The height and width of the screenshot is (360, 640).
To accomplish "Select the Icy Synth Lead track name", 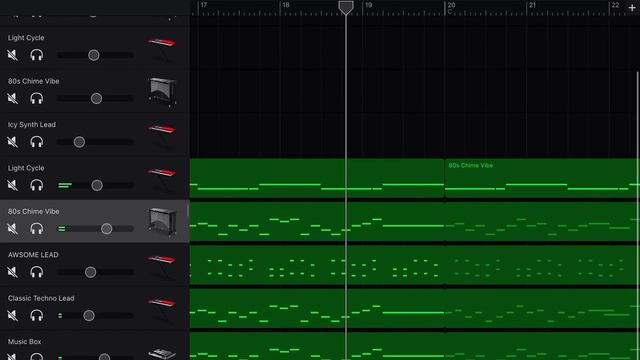I will click(32, 124).
